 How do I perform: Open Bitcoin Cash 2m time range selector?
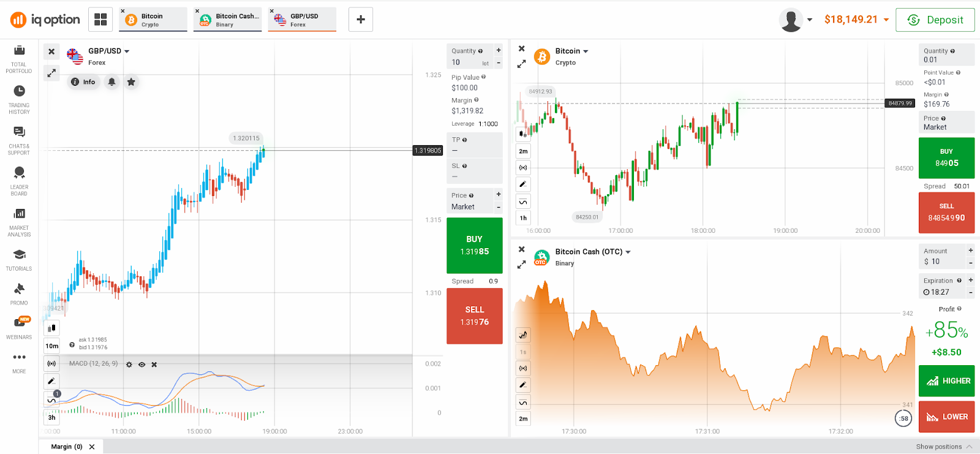coord(523,419)
